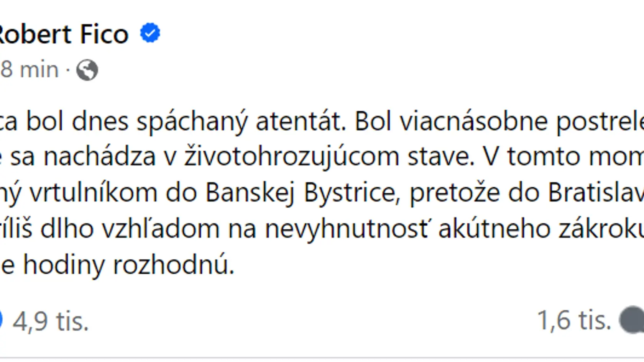Image resolution: width=644 pixels, height=362 pixels.
Task: Open the 4,9 tis. reactions list
Action: point(51,321)
